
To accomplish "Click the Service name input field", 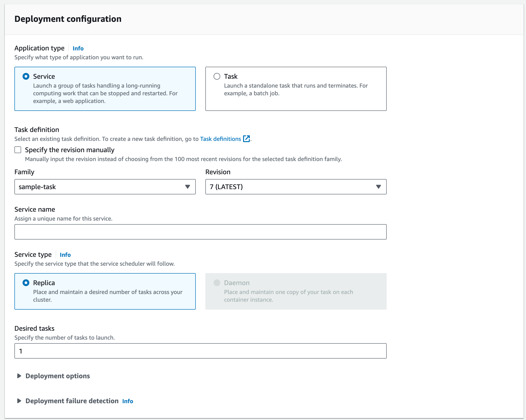I will tap(200, 232).
